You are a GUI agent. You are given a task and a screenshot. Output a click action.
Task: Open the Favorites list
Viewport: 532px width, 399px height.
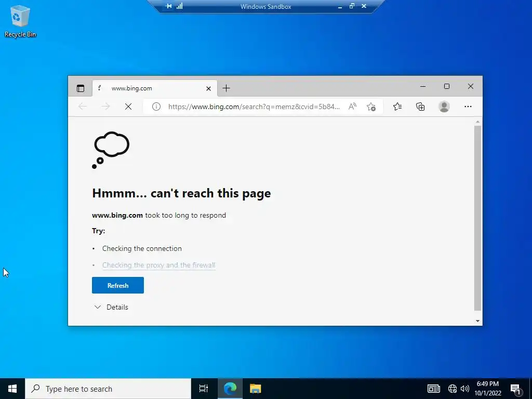(x=397, y=107)
